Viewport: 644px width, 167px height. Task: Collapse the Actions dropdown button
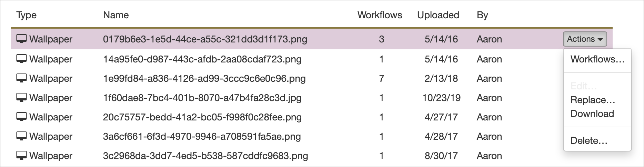pyautogui.click(x=585, y=39)
